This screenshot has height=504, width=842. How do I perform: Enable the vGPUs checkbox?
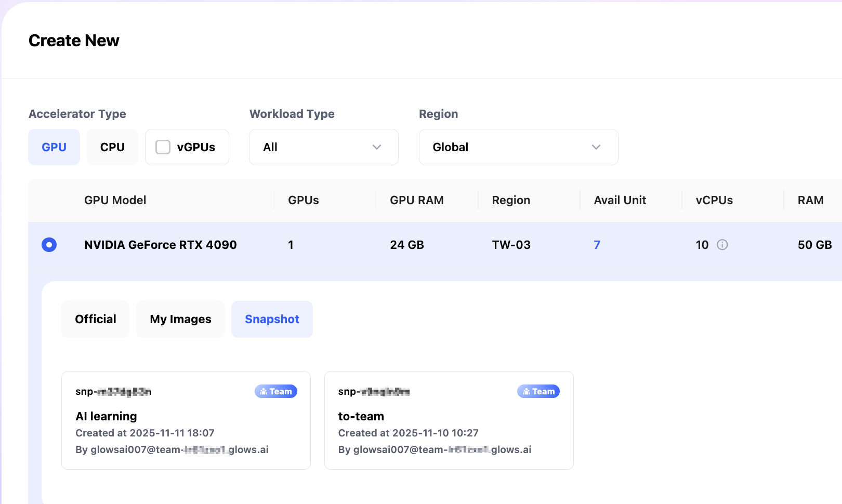pos(163,147)
